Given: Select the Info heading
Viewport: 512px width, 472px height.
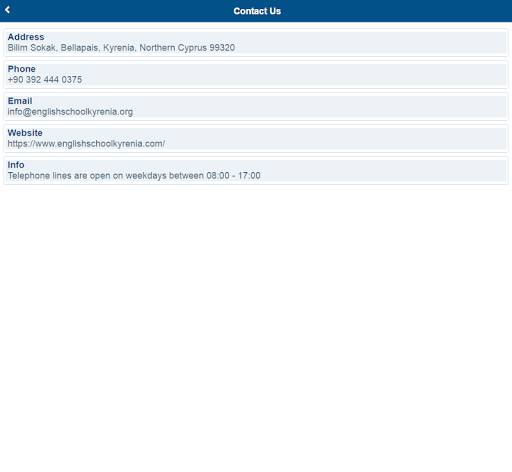Looking at the screenshot, I should pyautogui.click(x=16, y=165).
